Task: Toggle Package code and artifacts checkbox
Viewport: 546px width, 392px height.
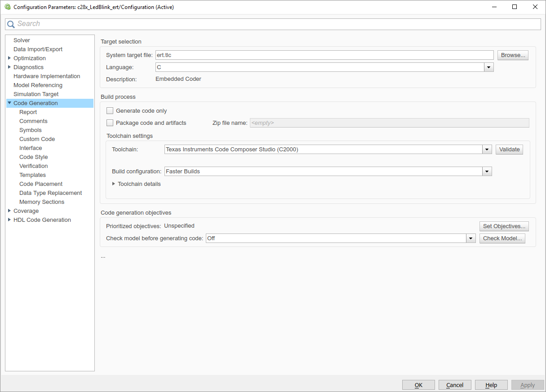Action: [110, 123]
